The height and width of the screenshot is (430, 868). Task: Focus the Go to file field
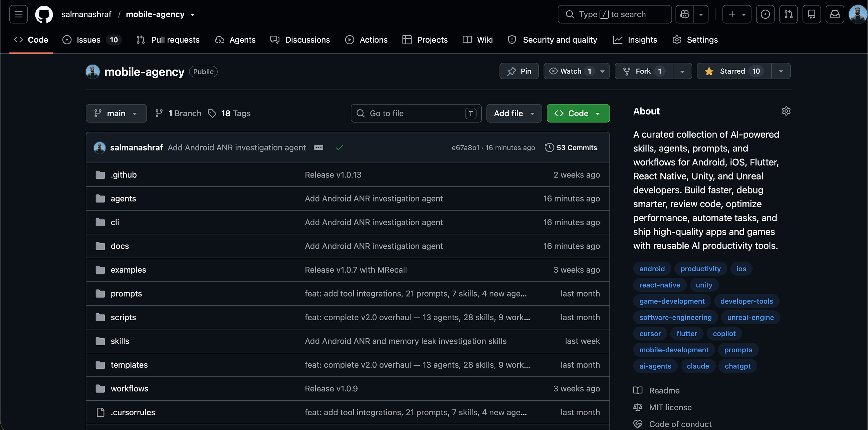(416, 113)
